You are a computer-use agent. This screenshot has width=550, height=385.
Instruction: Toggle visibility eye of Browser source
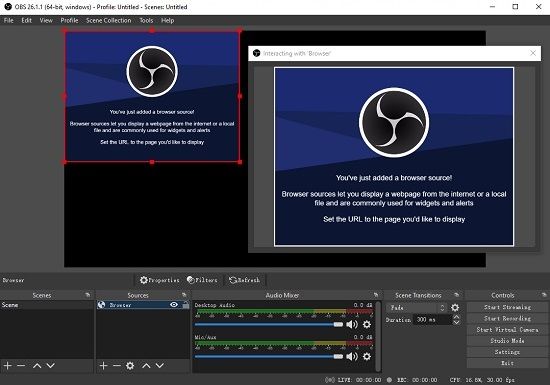click(x=174, y=305)
